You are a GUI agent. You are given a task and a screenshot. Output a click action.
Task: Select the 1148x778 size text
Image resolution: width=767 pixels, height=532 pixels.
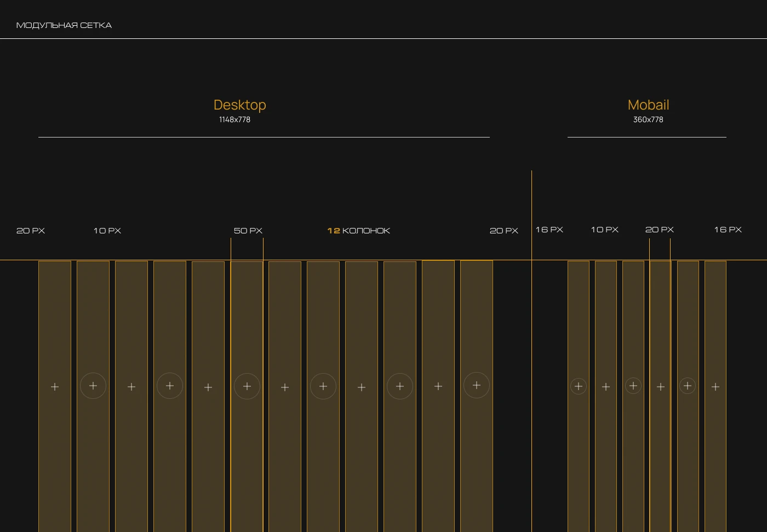coord(234,119)
